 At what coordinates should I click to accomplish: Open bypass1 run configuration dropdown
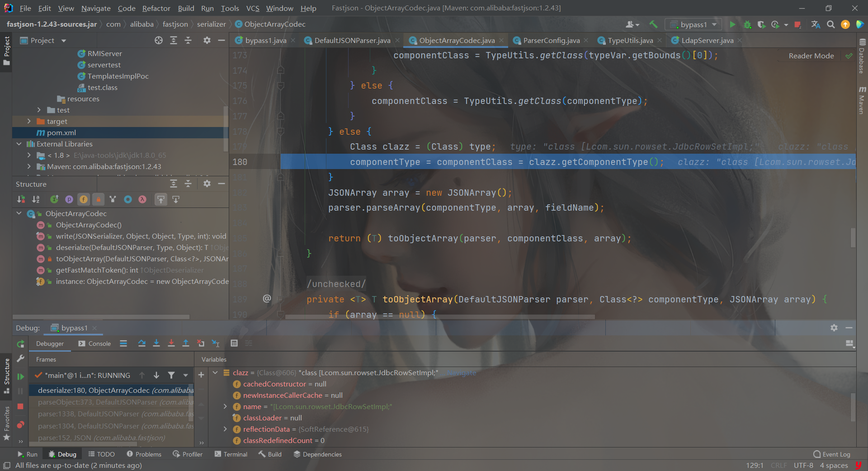point(693,24)
